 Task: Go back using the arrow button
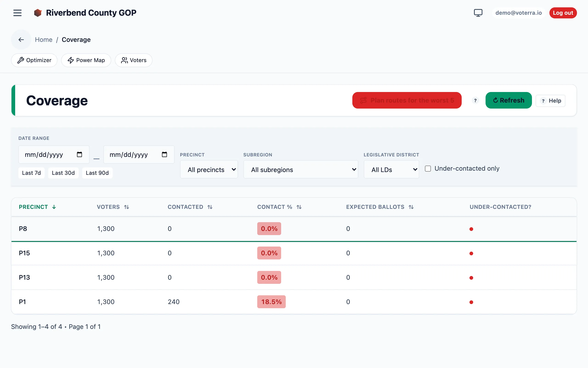(21, 40)
